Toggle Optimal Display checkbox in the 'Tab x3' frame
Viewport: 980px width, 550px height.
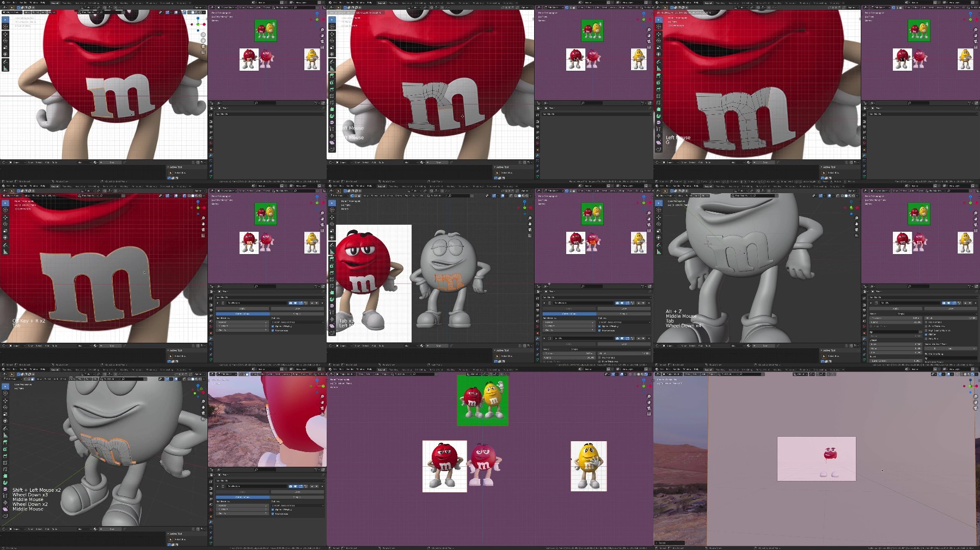[599, 326]
